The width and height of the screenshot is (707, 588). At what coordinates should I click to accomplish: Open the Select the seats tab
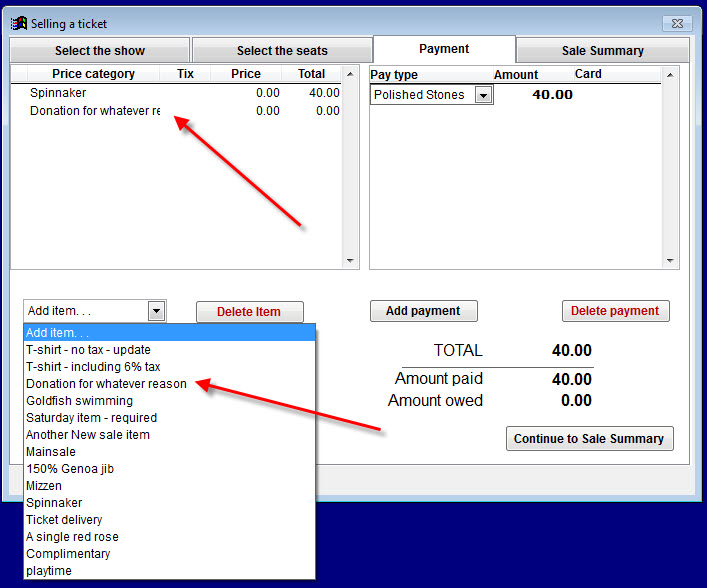point(282,51)
